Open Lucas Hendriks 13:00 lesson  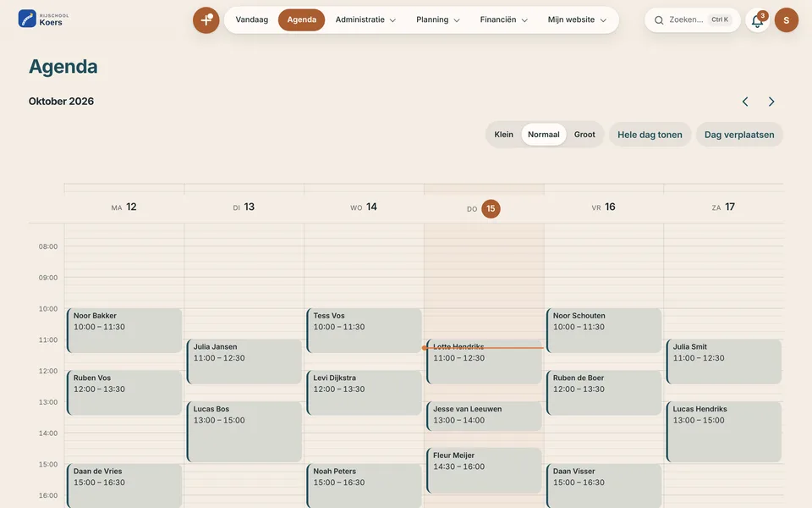pyautogui.click(x=723, y=432)
